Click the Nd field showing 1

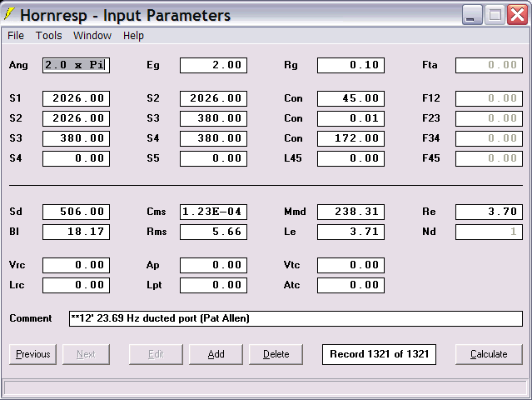[x=489, y=232]
